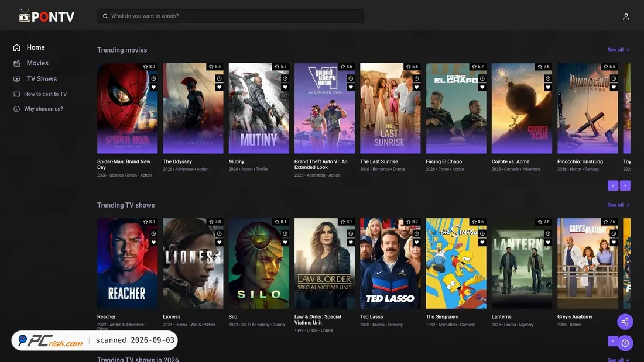
Task: Add Ted Lasso to watch later
Action: point(416,233)
